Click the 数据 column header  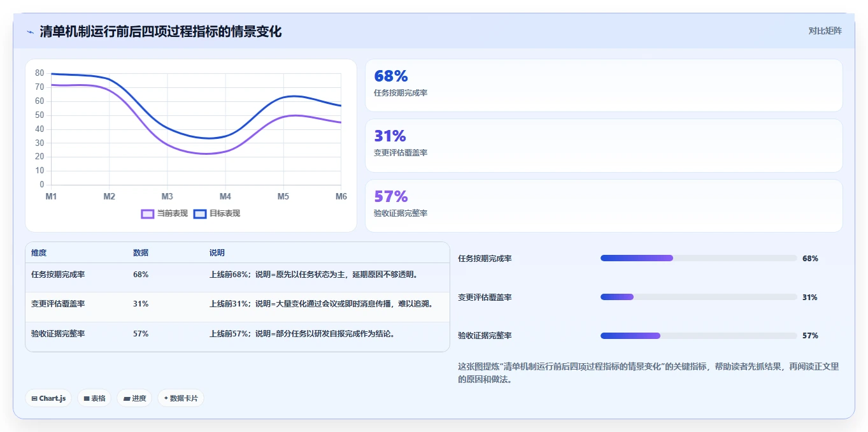pyautogui.click(x=141, y=253)
